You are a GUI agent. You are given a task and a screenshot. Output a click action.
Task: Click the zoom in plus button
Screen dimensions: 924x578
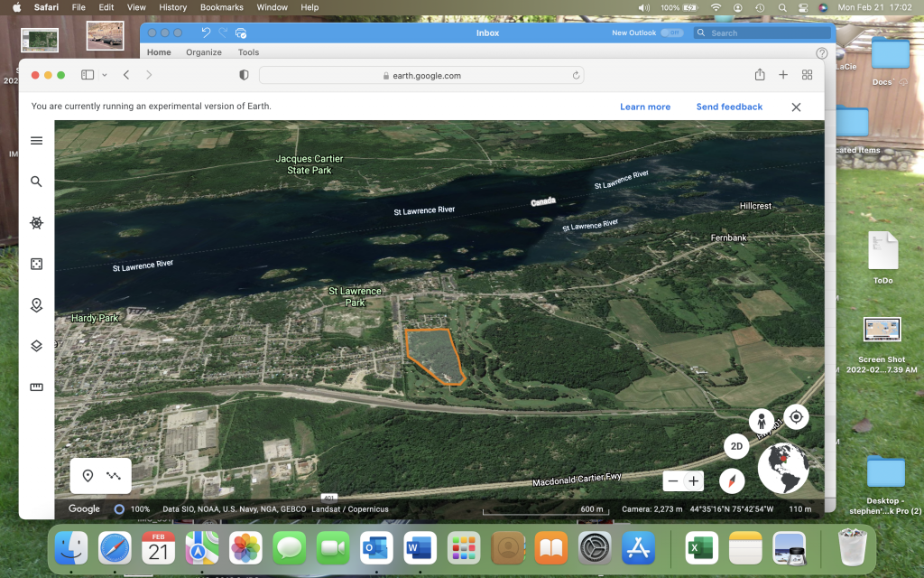click(x=693, y=481)
